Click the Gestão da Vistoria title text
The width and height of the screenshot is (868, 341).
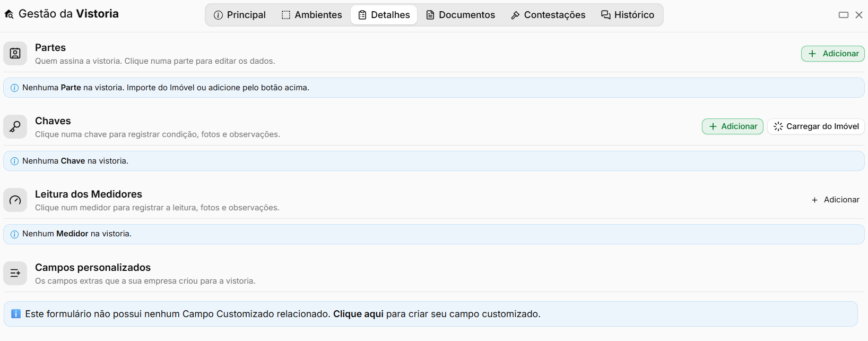point(68,14)
